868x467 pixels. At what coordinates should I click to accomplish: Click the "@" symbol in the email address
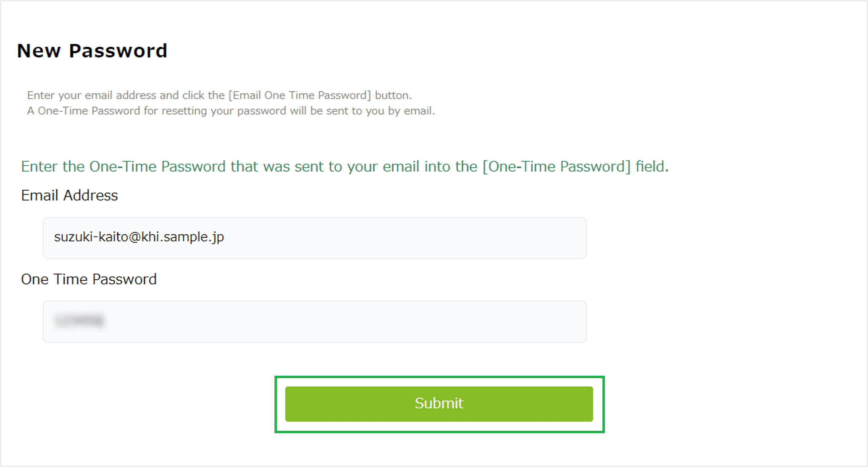pos(134,237)
